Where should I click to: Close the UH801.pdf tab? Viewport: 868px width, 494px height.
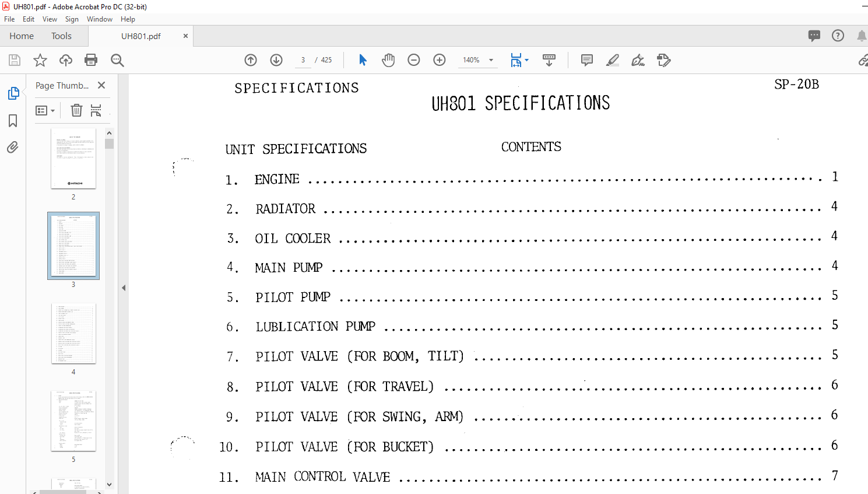[185, 36]
